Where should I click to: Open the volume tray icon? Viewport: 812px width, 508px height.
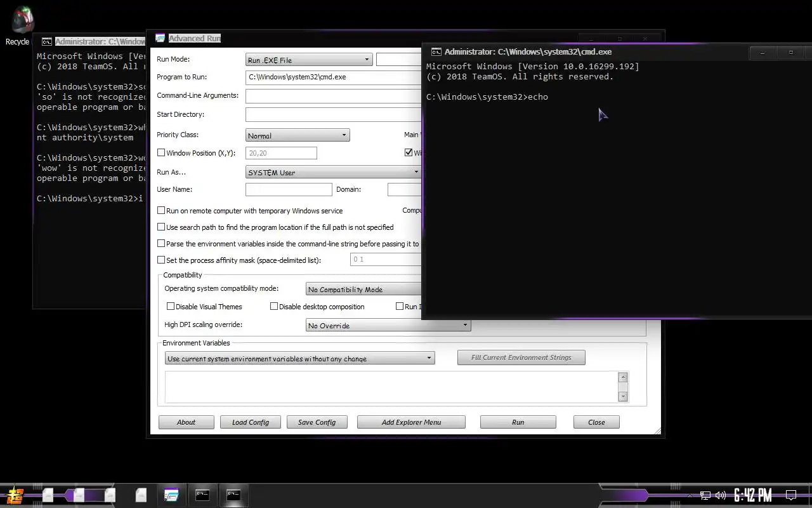(x=721, y=495)
